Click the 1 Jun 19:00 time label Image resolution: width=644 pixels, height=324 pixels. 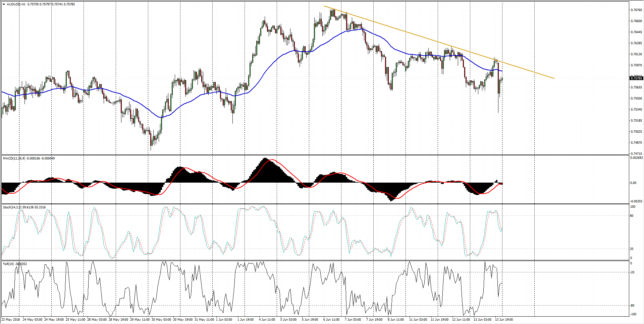(x=246, y=320)
